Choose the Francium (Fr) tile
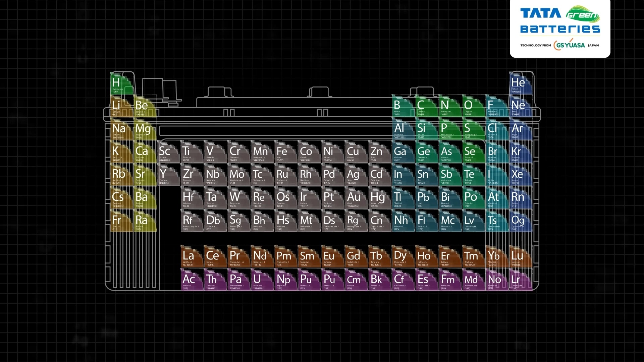The width and height of the screenshot is (644, 362). click(x=122, y=221)
